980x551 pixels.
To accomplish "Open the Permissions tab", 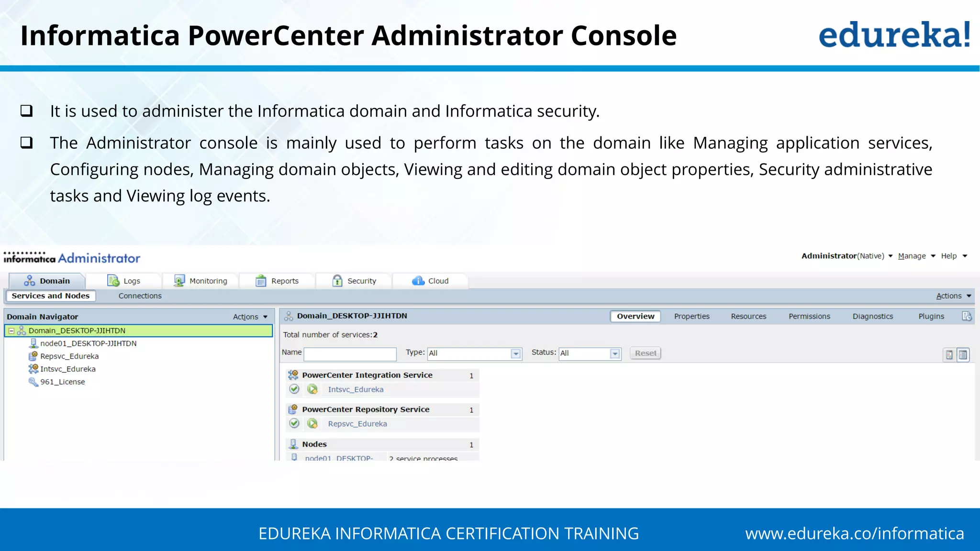I will pyautogui.click(x=809, y=316).
